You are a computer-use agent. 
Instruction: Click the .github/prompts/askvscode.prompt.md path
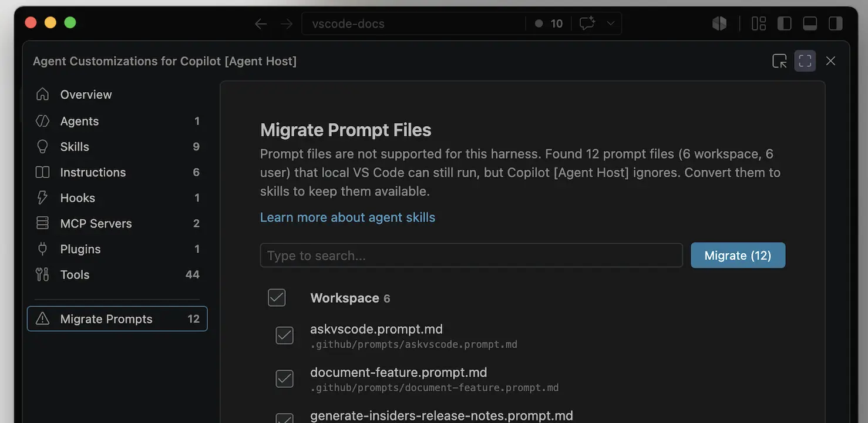(x=413, y=344)
